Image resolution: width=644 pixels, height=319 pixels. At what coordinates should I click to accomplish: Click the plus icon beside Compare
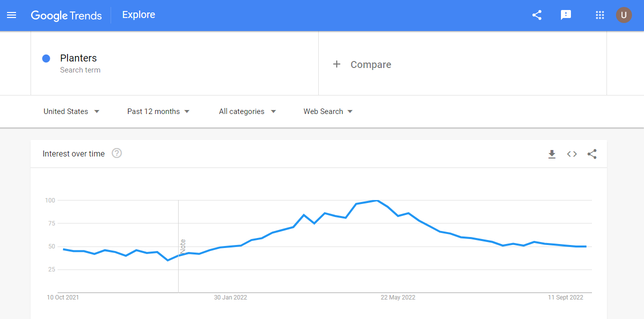click(337, 64)
